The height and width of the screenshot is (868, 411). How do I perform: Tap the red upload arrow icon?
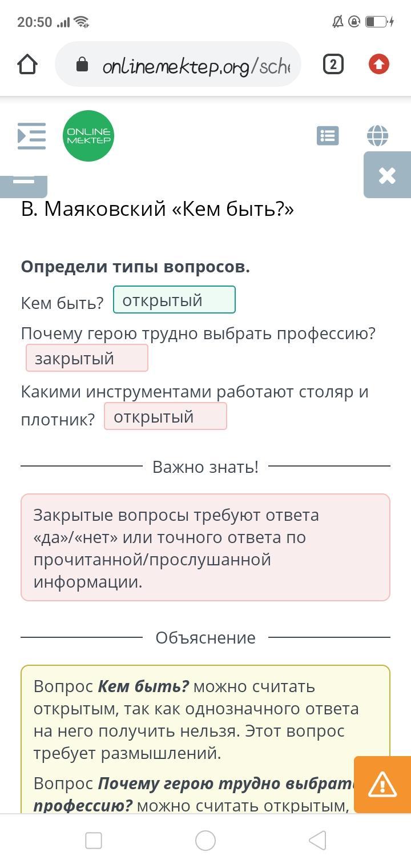(379, 65)
